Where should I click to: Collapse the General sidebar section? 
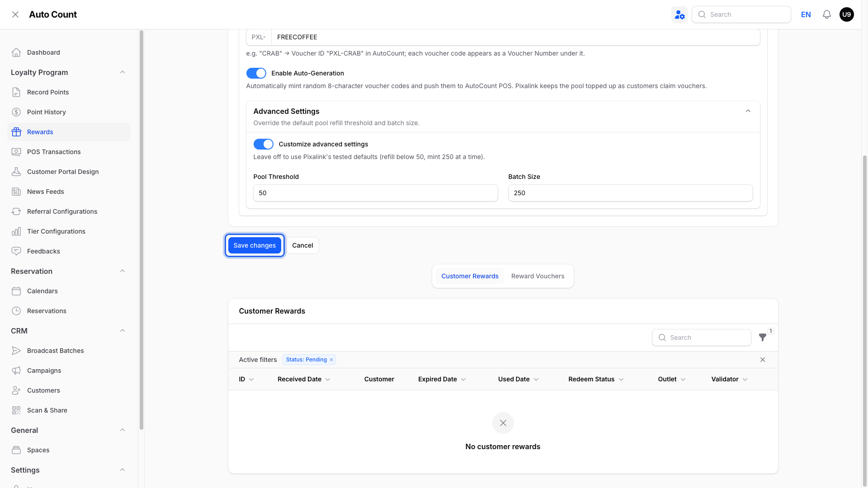(x=123, y=430)
